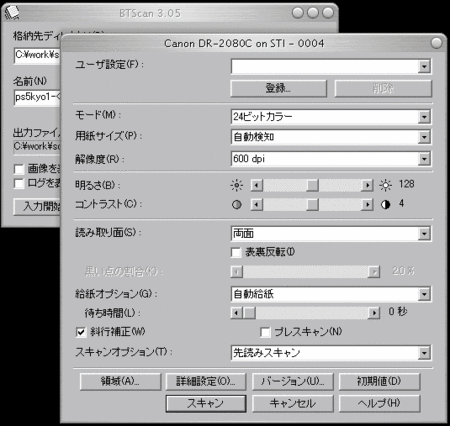Click brightness slider right arrow
Viewport: 450px width, 426px height.
367,185
